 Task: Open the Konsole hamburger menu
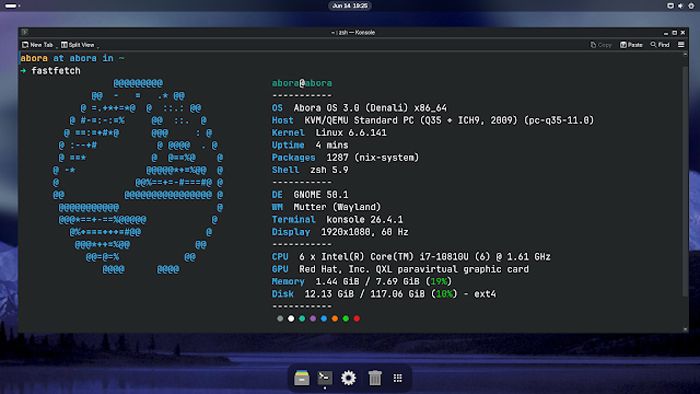(x=681, y=45)
